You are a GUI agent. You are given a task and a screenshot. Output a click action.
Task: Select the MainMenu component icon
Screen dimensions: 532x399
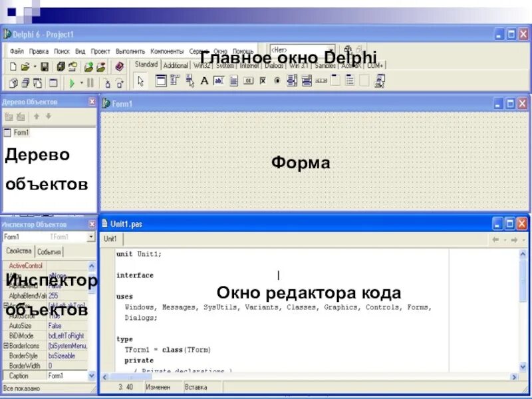click(x=175, y=80)
